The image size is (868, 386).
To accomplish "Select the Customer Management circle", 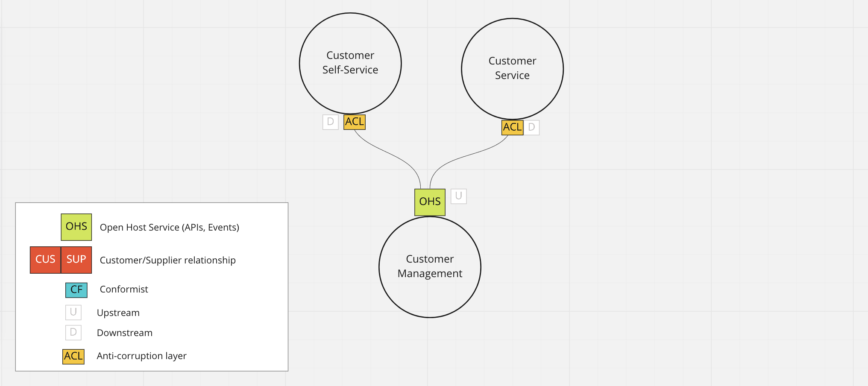I will [x=430, y=267].
